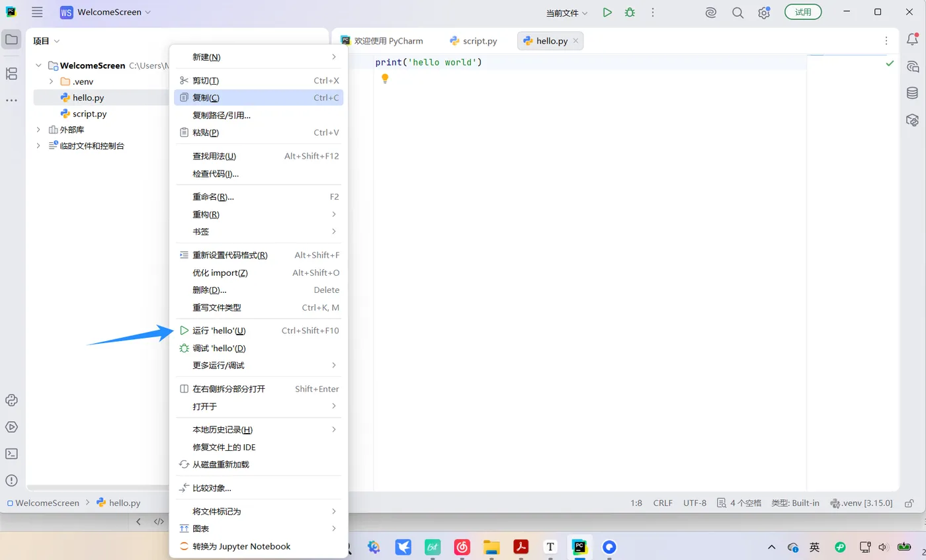This screenshot has width=926, height=560.
Task: Click the taskbar volume icon
Action: [x=882, y=547]
